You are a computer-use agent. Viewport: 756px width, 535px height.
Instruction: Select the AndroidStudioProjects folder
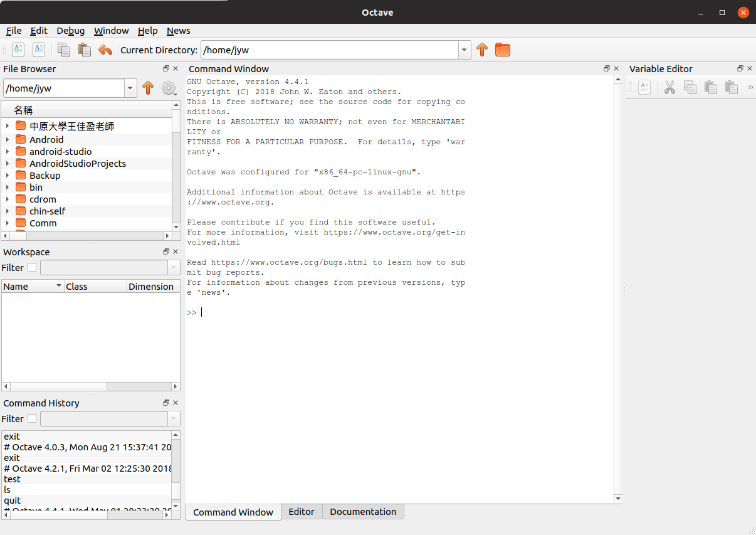[x=77, y=164]
